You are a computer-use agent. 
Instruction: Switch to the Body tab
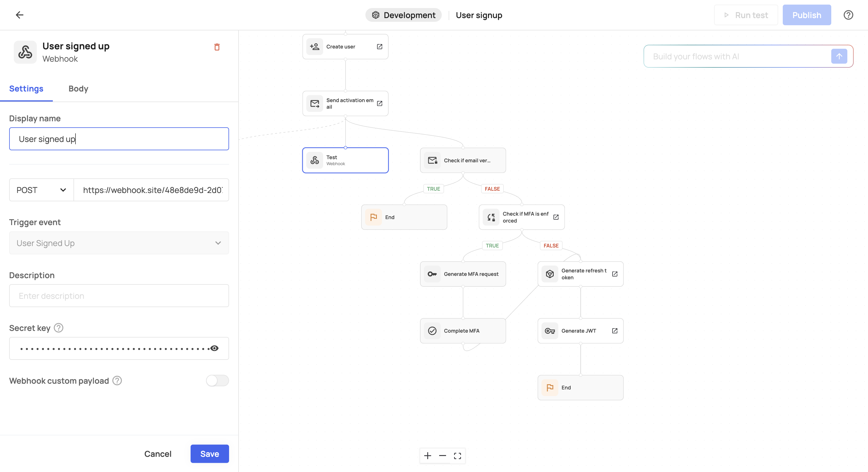(x=78, y=89)
